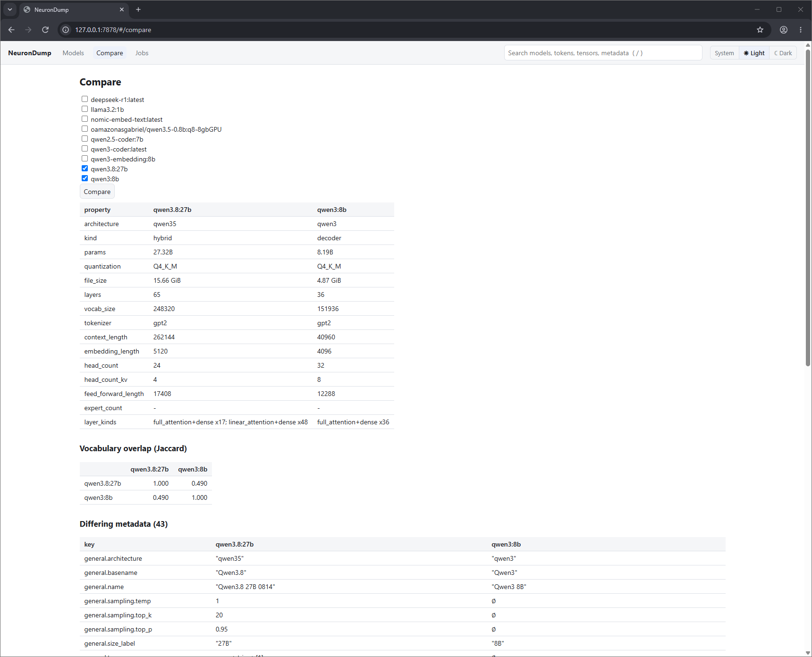Screen dimensions: 812x657
Task: Click the page vertical scrollbar thumb
Action: [808, 208]
